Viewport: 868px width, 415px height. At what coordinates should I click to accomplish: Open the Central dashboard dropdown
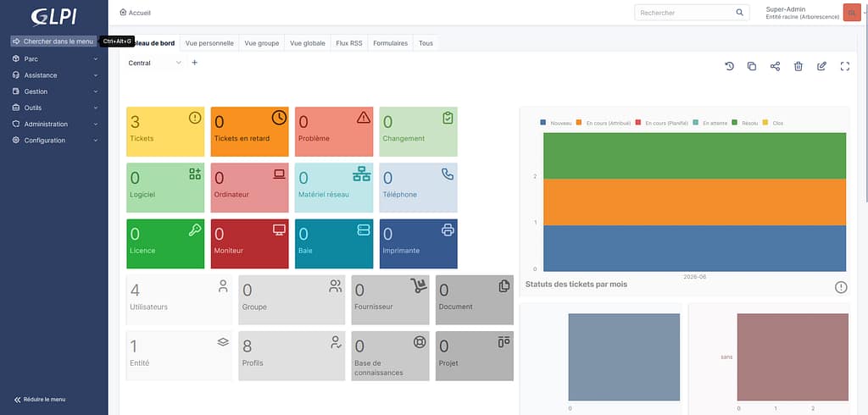point(154,63)
